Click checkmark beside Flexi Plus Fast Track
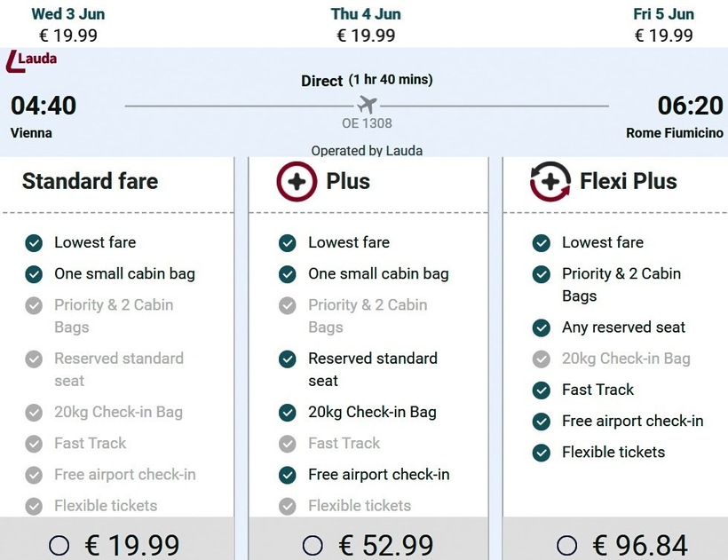The image size is (728, 560). coord(542,390)
